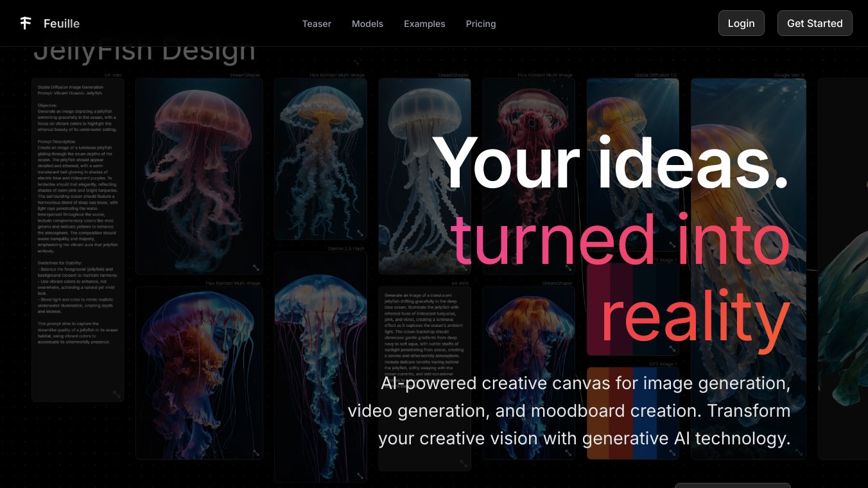Select the Gemini 2.5 Flash jellyfish image

click(x=320, y=367)
